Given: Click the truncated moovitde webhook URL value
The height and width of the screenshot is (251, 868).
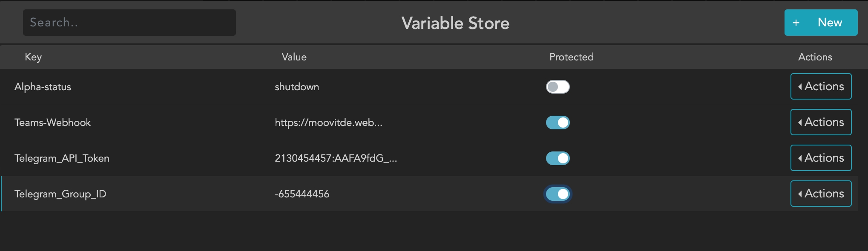Looking at the screenshot, I should pyautogui.click(x=328, y=123).
